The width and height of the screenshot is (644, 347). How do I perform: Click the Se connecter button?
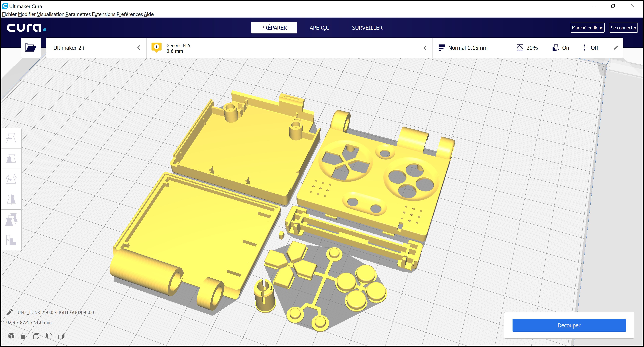click(x=623, y=28)
